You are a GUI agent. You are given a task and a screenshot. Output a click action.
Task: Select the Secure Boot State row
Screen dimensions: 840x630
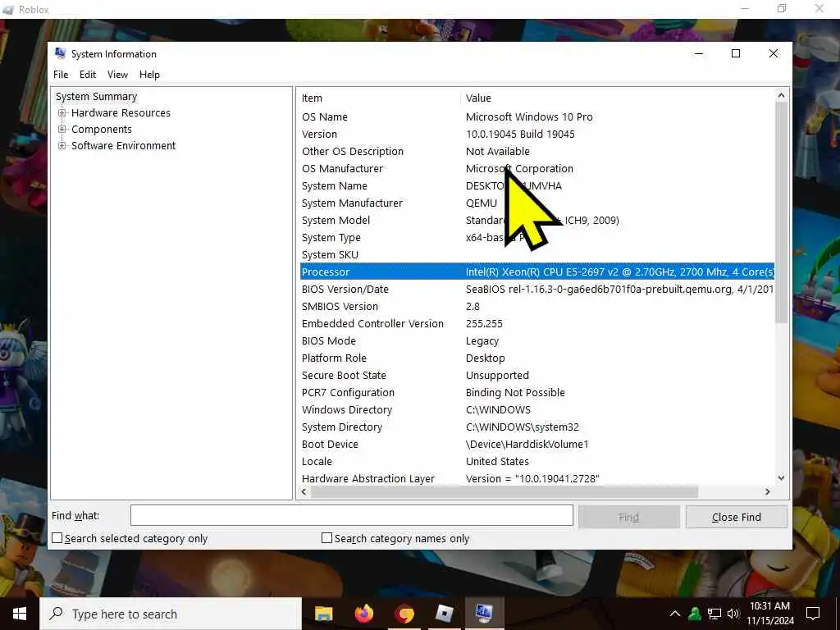tap(537, 375)
